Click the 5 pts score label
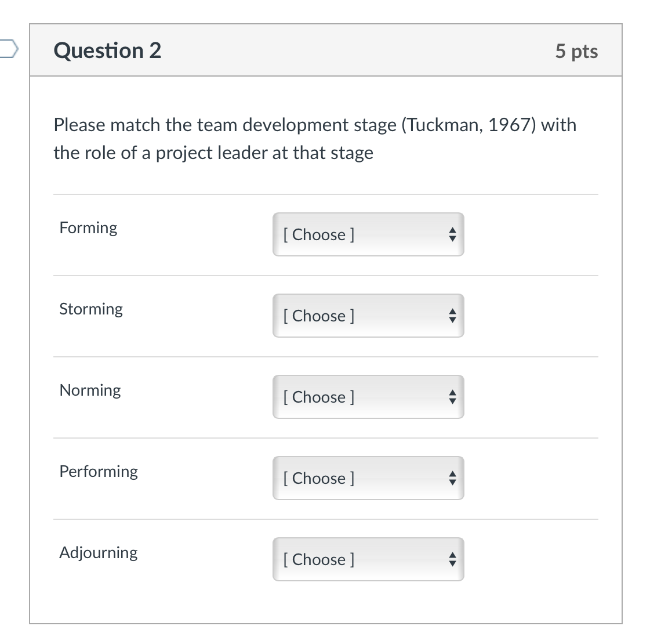 click(576, 51)
